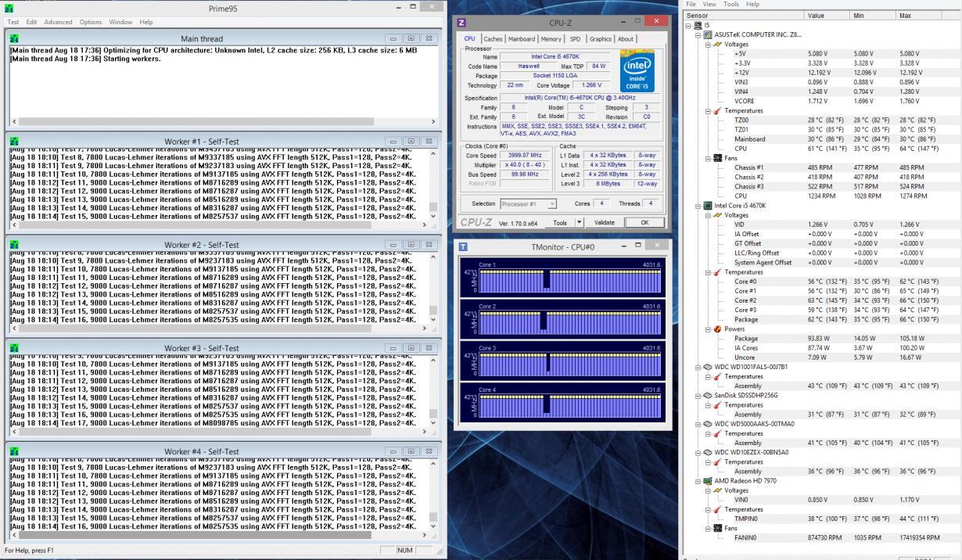Switch to the Memory tab in CPU-Z

pos(551,39)
